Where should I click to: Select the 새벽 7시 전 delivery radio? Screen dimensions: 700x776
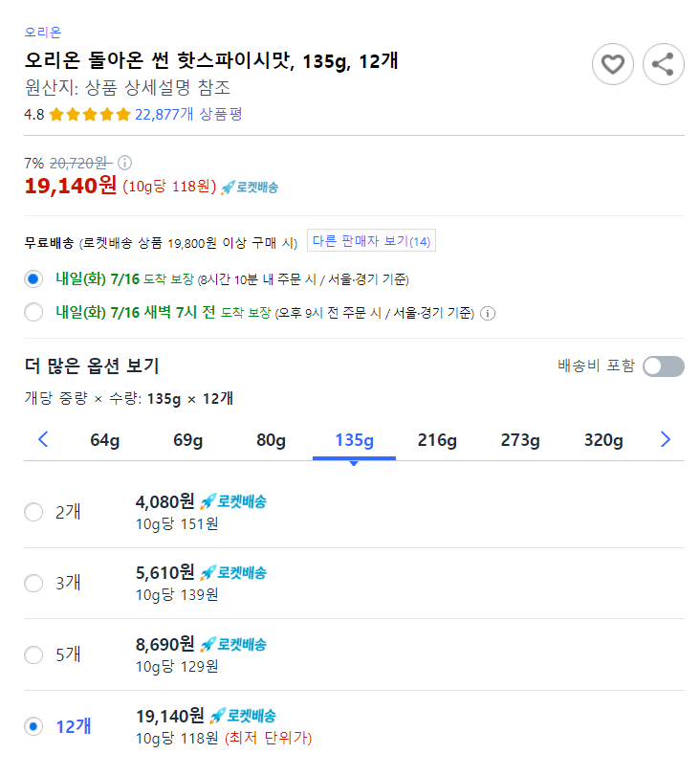click(33, 312)
